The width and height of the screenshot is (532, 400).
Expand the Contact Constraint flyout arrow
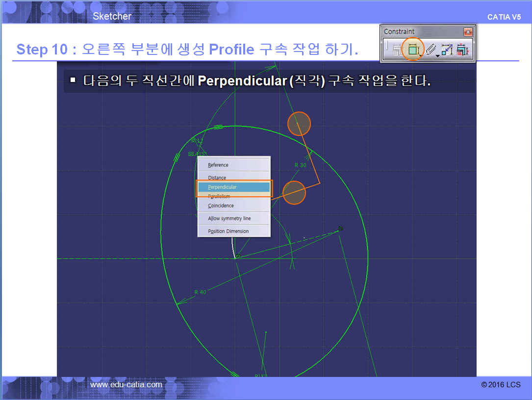tap(438, 56)
